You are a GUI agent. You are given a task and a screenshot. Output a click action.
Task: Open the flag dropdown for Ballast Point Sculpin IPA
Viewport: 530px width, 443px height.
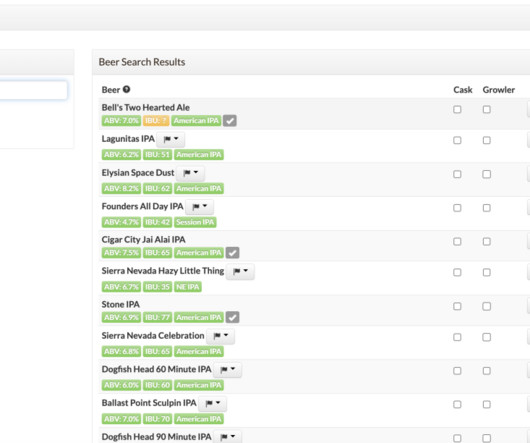click(213, 403)
